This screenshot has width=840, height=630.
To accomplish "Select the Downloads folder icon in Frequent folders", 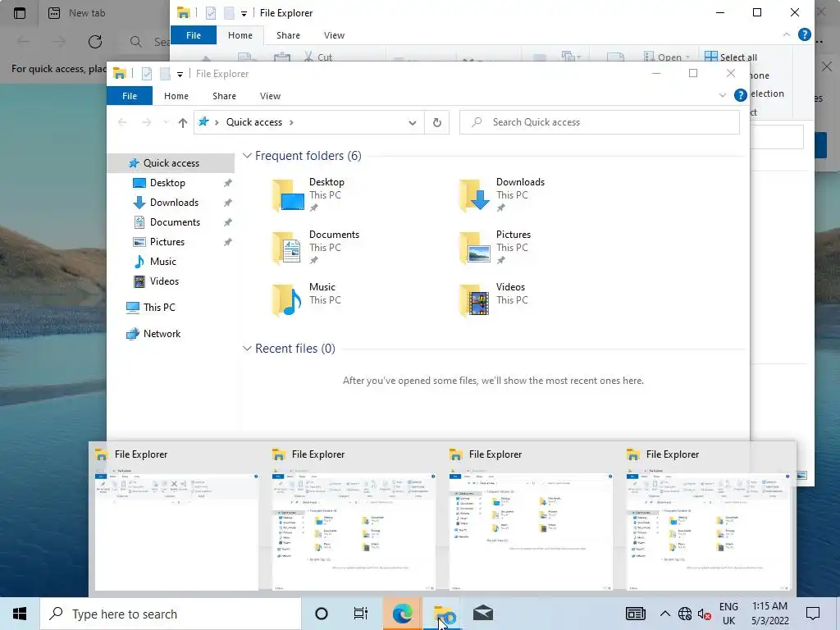I will 475,195.
